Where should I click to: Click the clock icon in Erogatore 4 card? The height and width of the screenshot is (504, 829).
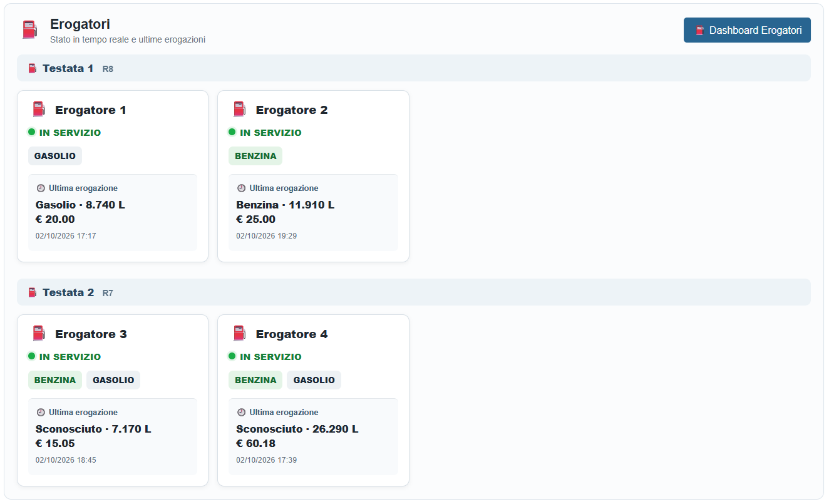pos(241,412)
